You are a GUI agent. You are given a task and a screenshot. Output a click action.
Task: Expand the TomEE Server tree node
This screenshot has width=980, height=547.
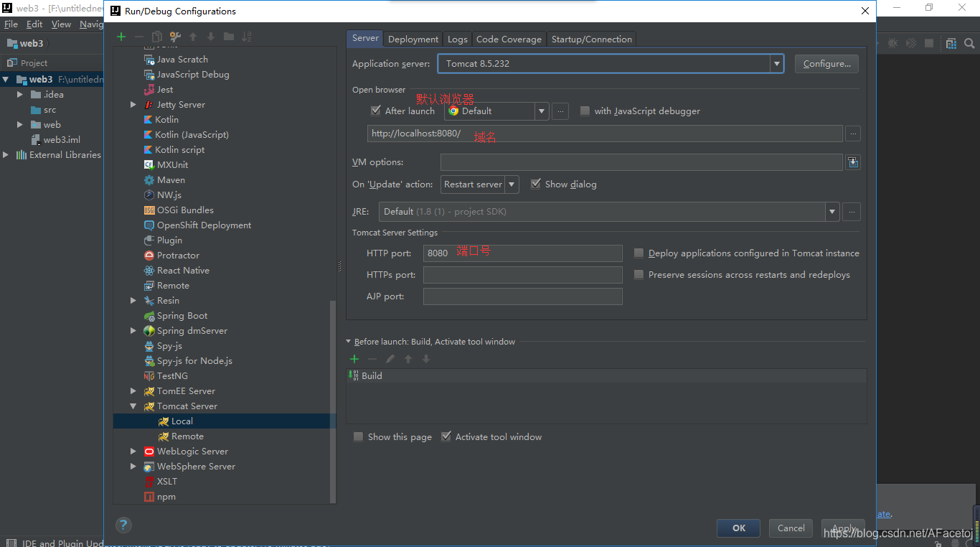coord(133,391)
